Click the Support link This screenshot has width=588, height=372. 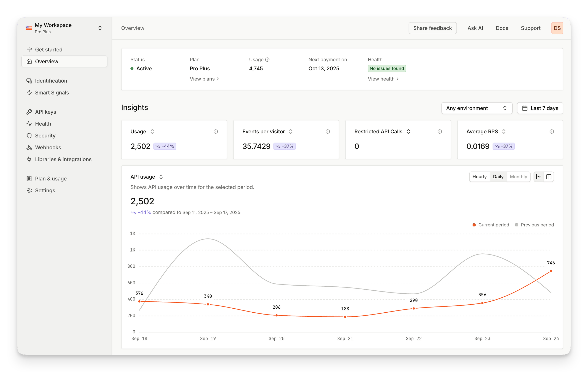(x=531, y=28)
